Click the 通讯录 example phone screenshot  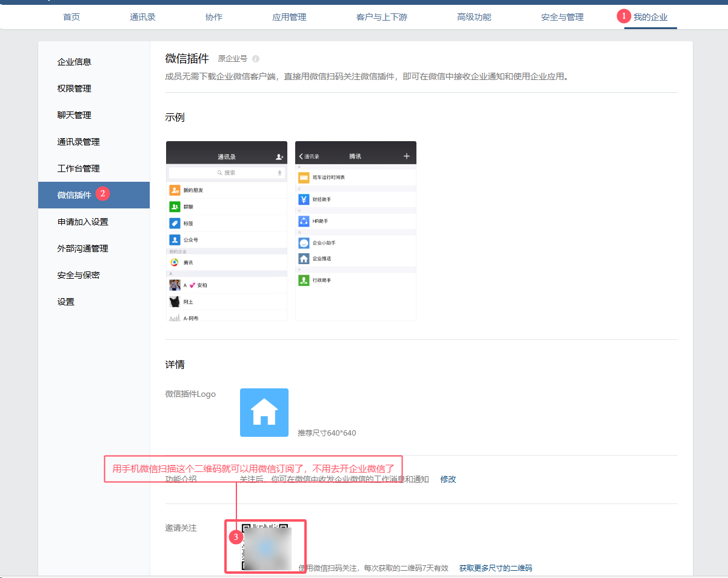point(227,231)
